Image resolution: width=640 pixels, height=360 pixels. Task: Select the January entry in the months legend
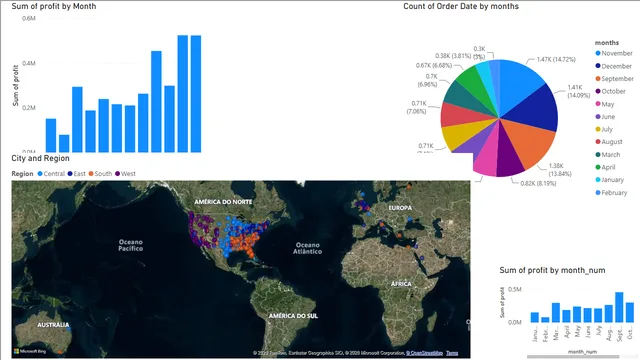click(610, 180)
